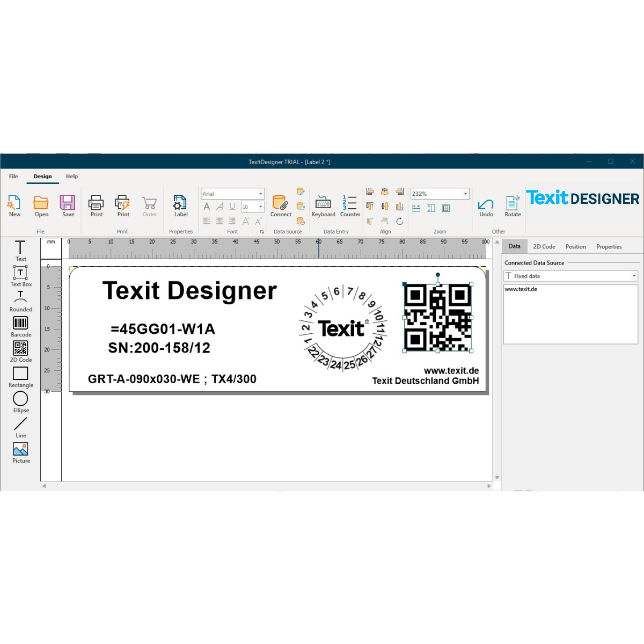This screenshot has height=644, width=644.
Task: Click the www.texit.de data text field
Action: [x=570, y=314]
